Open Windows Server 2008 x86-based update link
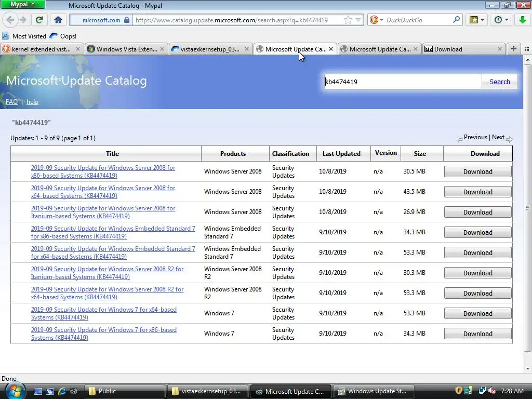 103,171
